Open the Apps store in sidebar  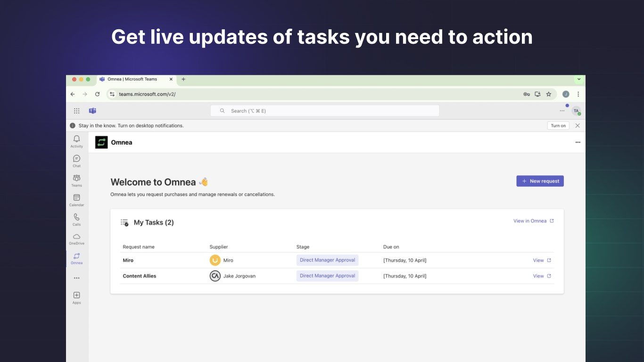[77, 297]
